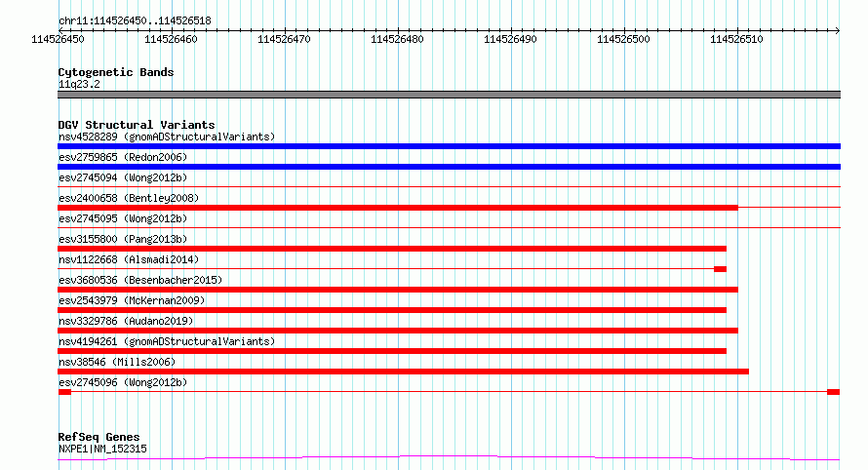Click the red bar for esv3680536
Image resolution: width=868 pixels, height=470 pixels.
click(x=398, y=290)
